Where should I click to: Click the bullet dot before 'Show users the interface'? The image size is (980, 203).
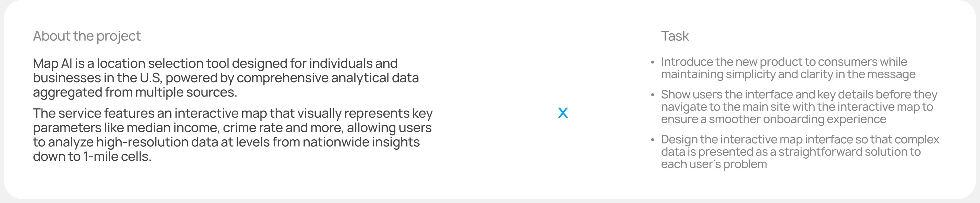pos(653,95)
